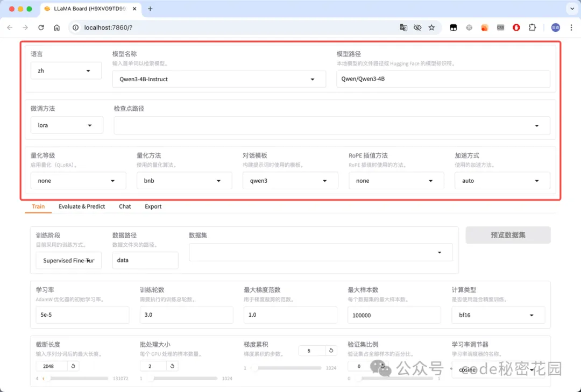Image resolution: width=581 pixels, height=392 pixels.
Task: Expand the 数据集 dropdown
Action: click(321, 252)
